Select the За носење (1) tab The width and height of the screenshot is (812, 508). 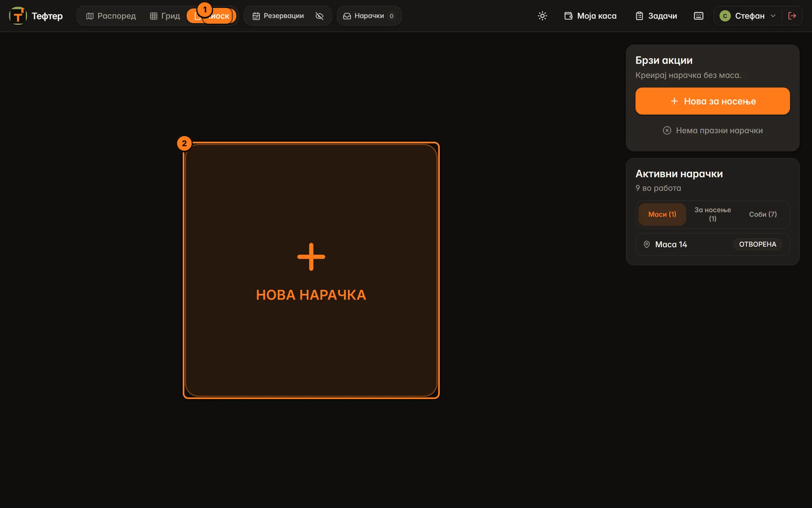tap(713, 214)
